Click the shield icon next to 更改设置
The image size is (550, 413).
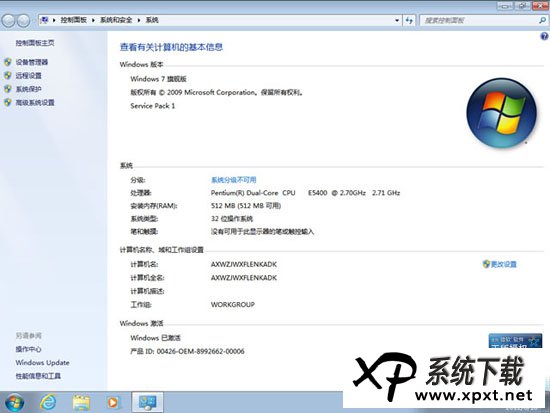click(x=486, y=264)
